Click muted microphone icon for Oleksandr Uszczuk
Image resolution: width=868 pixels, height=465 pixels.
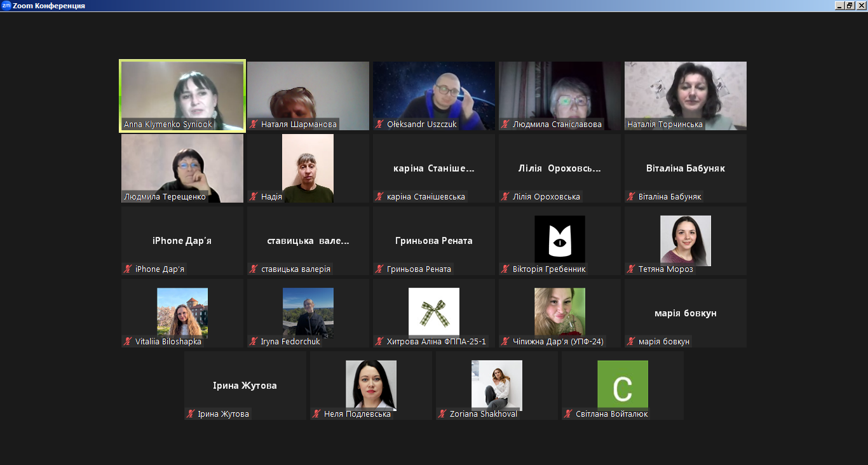(379, 125)
